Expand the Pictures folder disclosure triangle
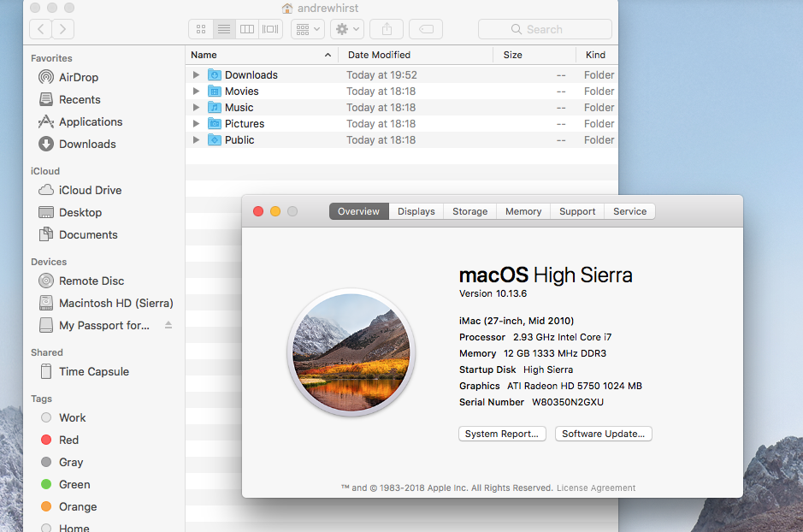Viewport: 803px width, 532px height. pyautogui.click(x=196, y=123)
